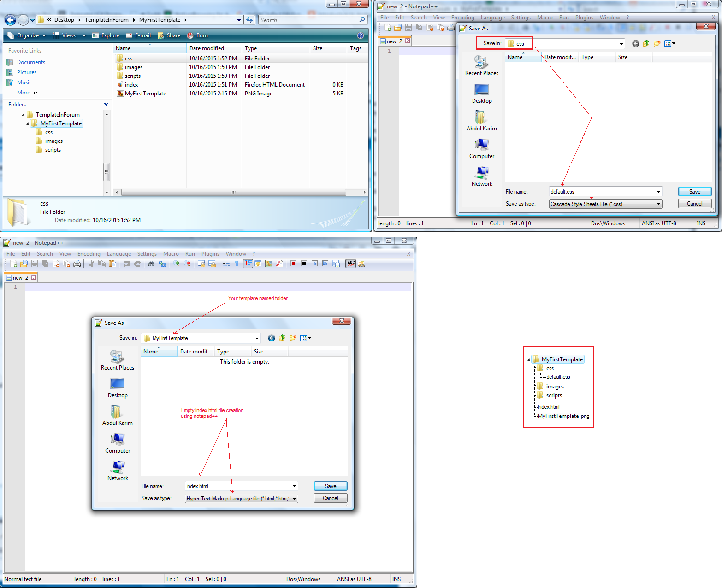Click Cancel in the index.html Save As dialog
Image resolution: width=722 pixels, height=588 pixels.
(x=330, y=498)
